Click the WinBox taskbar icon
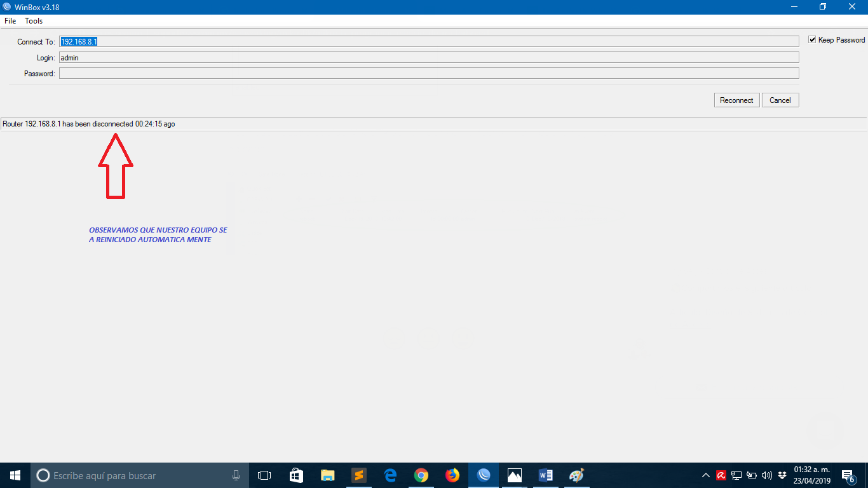The image size is (868, 488). coord(483,475)
